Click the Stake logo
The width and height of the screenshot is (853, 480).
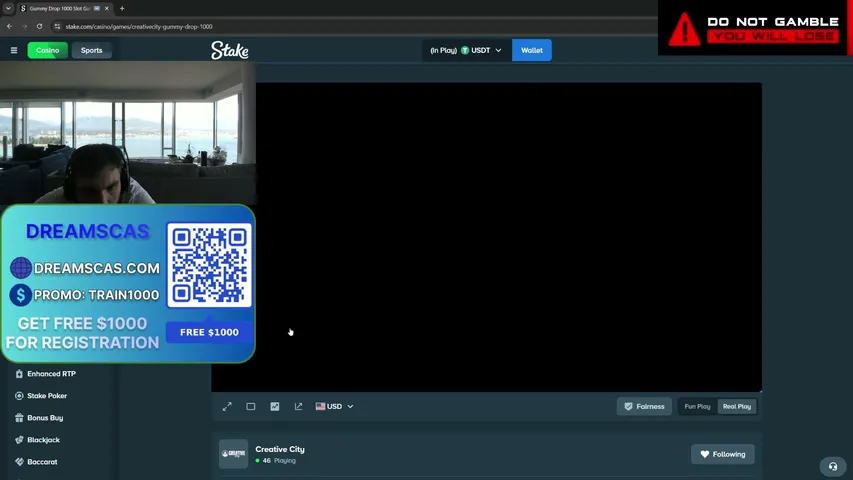coord(230,50)
